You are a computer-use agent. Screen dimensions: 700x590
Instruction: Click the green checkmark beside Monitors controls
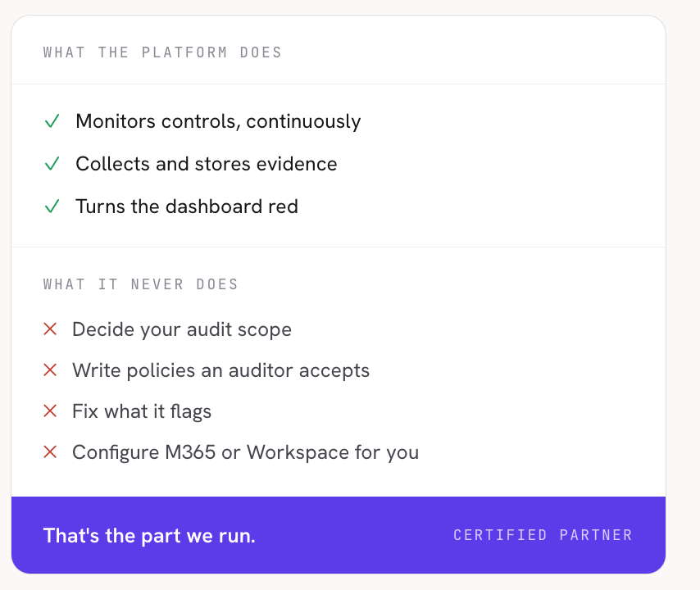pos(52,121)
